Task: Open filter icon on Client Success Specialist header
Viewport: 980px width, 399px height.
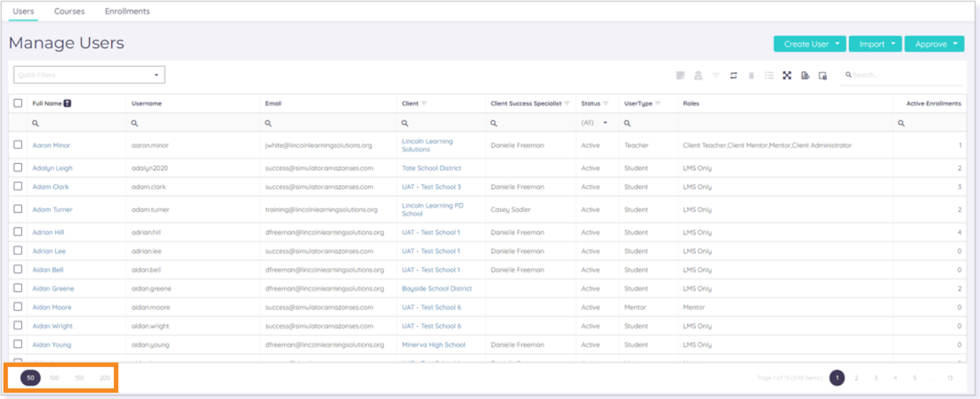Action: point(567,103)
